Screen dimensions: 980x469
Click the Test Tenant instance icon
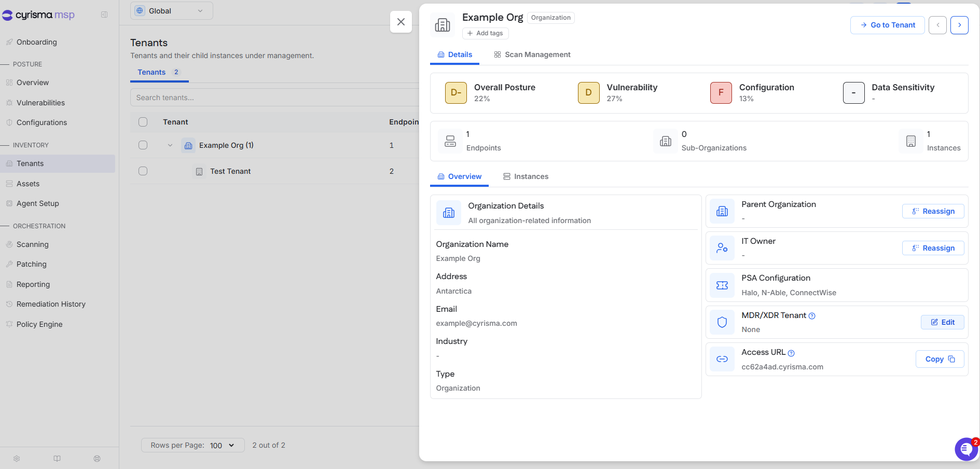coord(199,172)
